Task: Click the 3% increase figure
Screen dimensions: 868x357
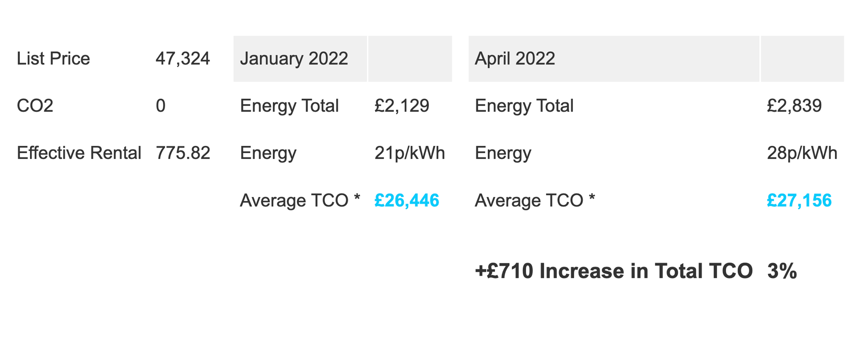Action: (x=782, y=271)
